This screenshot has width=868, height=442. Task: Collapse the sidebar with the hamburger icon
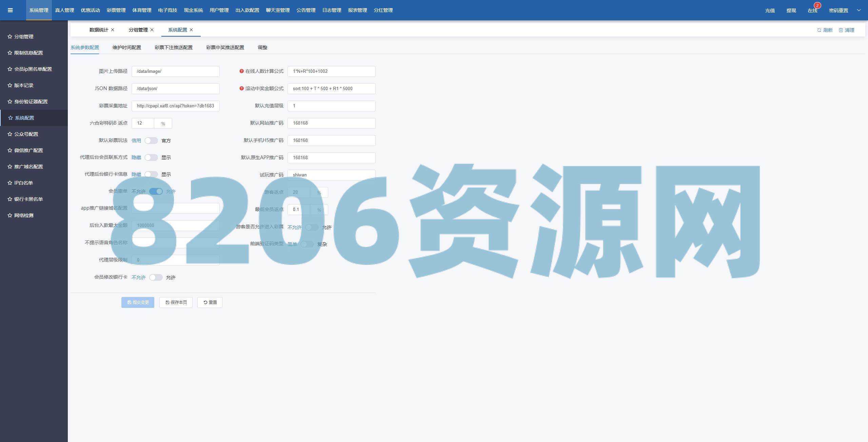click(10, 10)
